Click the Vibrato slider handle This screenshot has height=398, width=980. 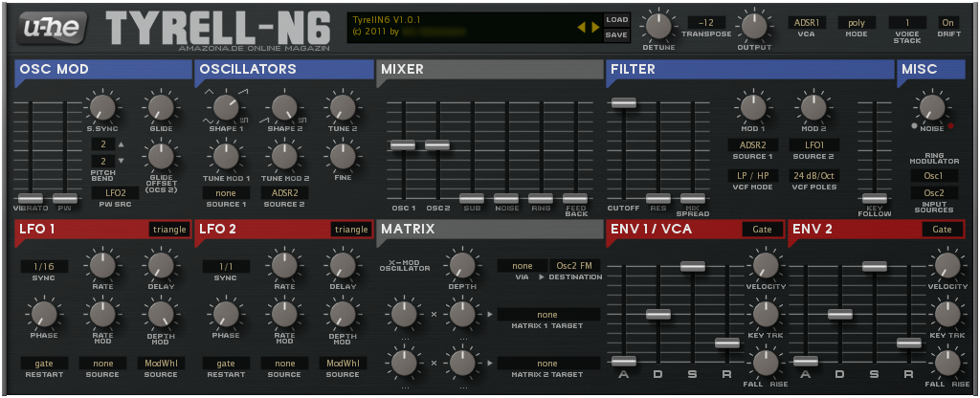30,199
